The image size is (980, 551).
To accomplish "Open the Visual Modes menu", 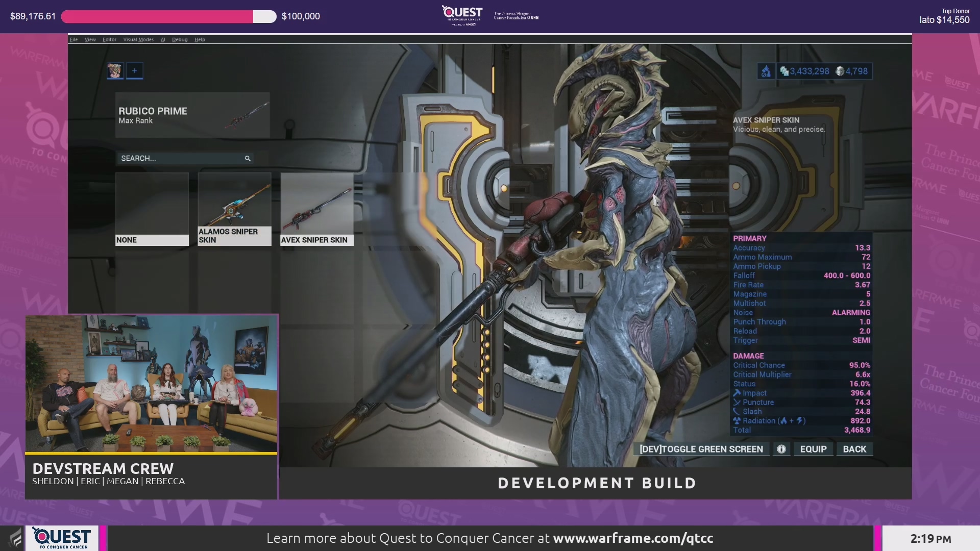I will (138, 39).
